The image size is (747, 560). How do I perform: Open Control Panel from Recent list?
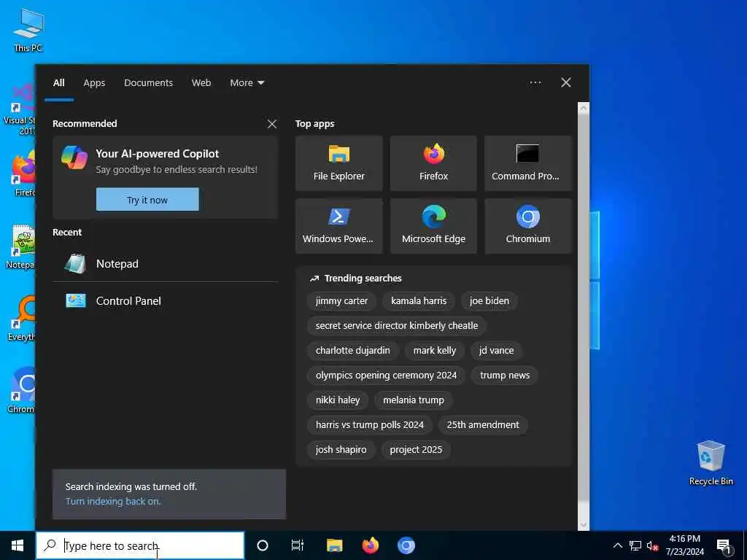[x=165, y=301]
